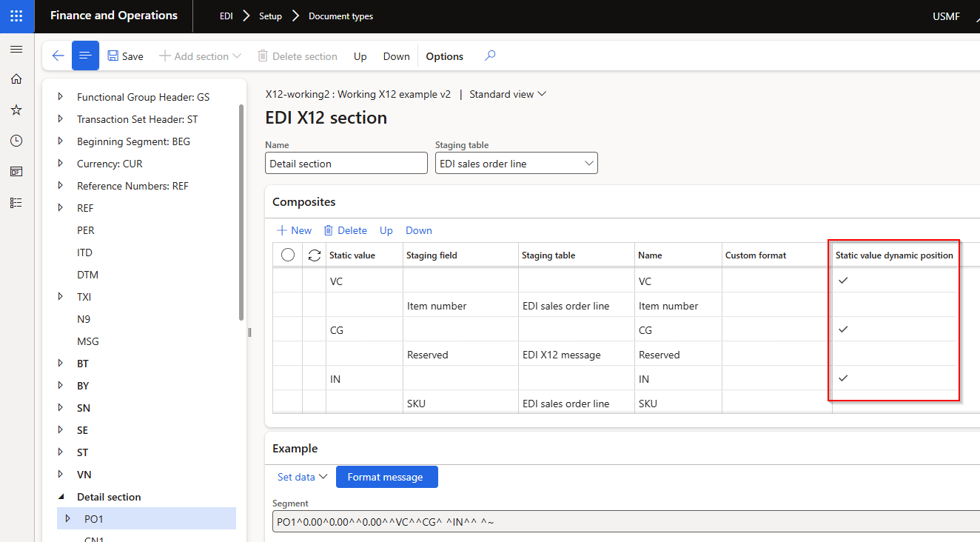Select the MSG tree item
Image resolution: width=980 pixels, height=542 pixels.
coord(87,341)
